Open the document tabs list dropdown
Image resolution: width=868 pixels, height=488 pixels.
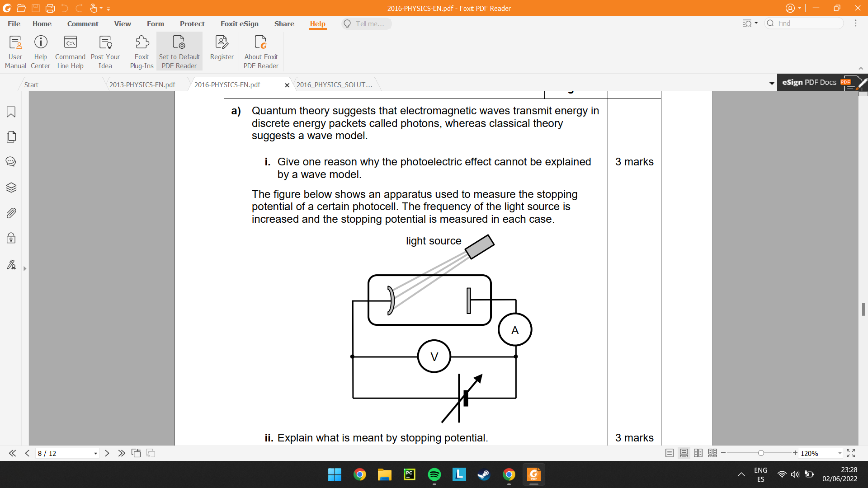click(772, 84)
